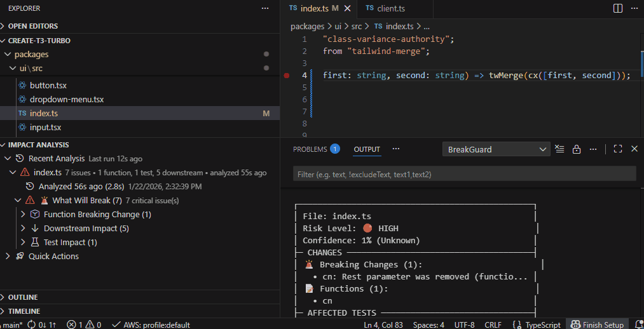Click Ln 4, Col 83 position indicator
Screen dimensions: 644x329
383,325
